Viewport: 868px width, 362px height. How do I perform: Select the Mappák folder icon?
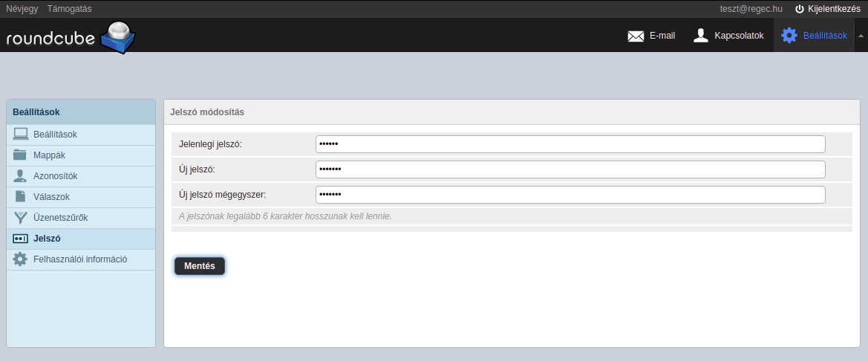click(21, 155)
